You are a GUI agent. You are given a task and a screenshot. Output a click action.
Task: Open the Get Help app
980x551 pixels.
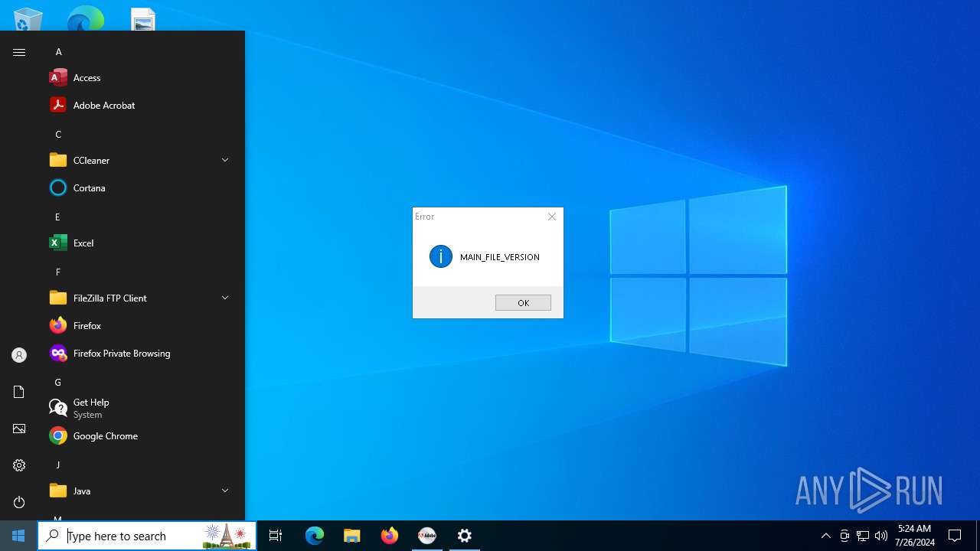(142, 408)
